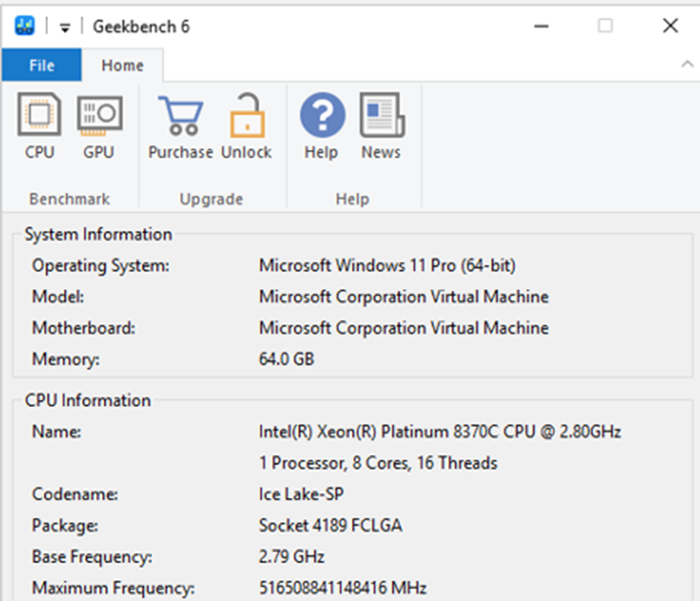The width and height of the screenshot is (700, 601).
Task: Click '516508841148416 MHz' maximum frequency value
Action: click(343, 588)
